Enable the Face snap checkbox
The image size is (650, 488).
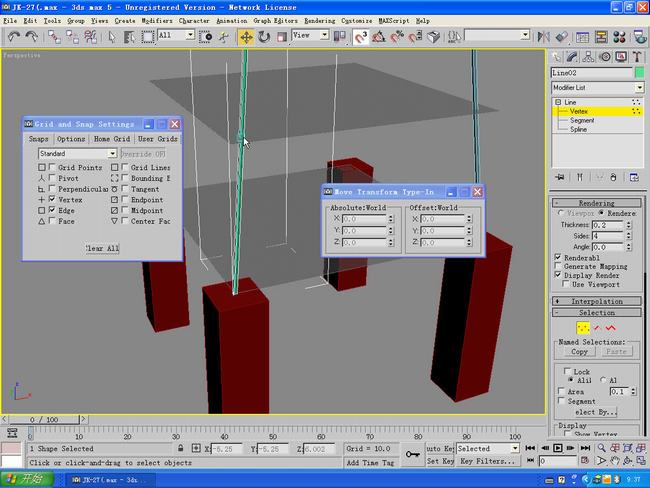point(52,221)
